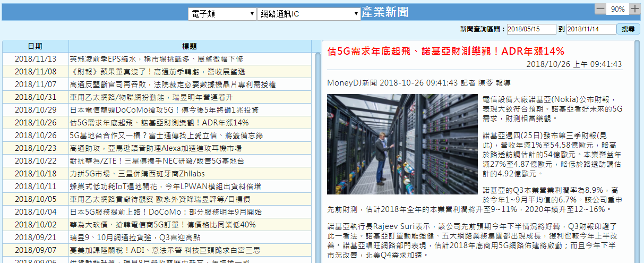The width and height of the screenshot is (644, 263).
Task: Click the 標題 column header
Action: click(x=190, y=46)
